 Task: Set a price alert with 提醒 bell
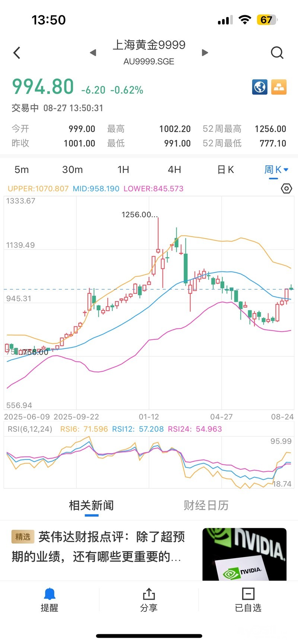coord(50,600)
